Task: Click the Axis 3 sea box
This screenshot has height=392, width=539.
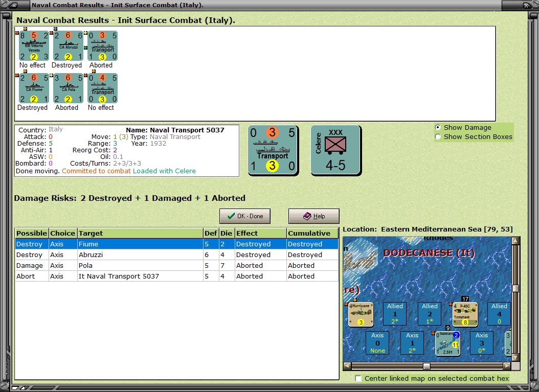Action: (x=482, y=343)
